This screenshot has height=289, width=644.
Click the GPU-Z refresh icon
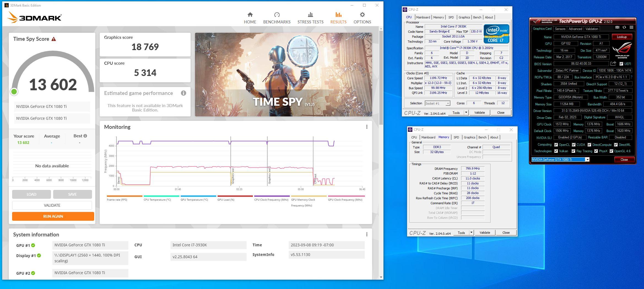[x=624, y=28]
